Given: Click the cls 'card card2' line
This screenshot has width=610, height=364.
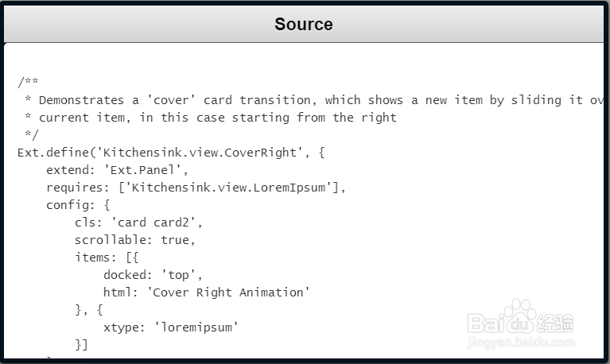Looking at the screenshot, I should click(135, 223).
